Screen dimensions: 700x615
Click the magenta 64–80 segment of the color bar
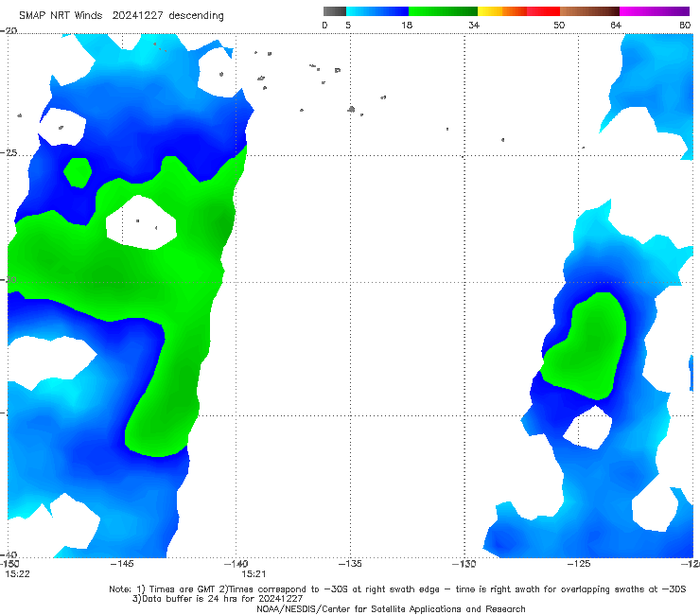point(655,11)
